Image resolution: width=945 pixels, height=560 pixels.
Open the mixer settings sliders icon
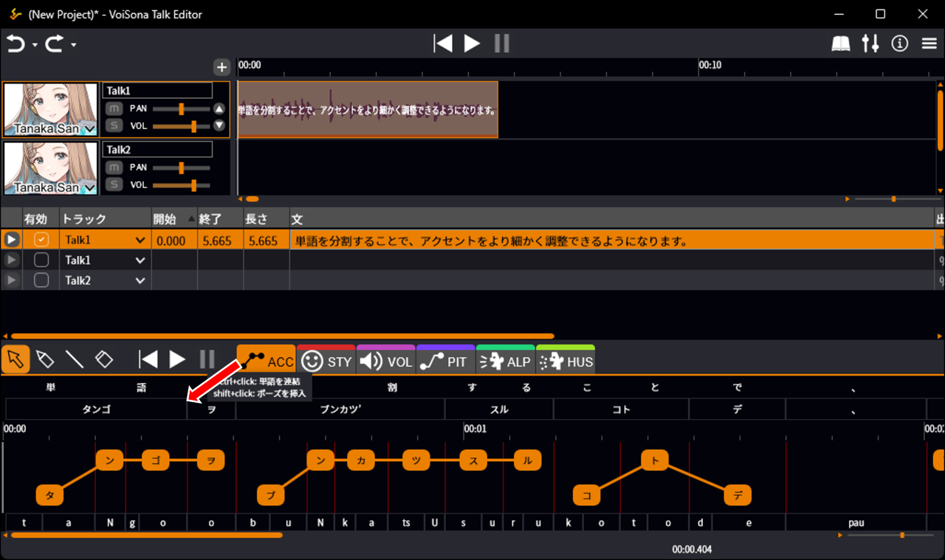[870, 44]
